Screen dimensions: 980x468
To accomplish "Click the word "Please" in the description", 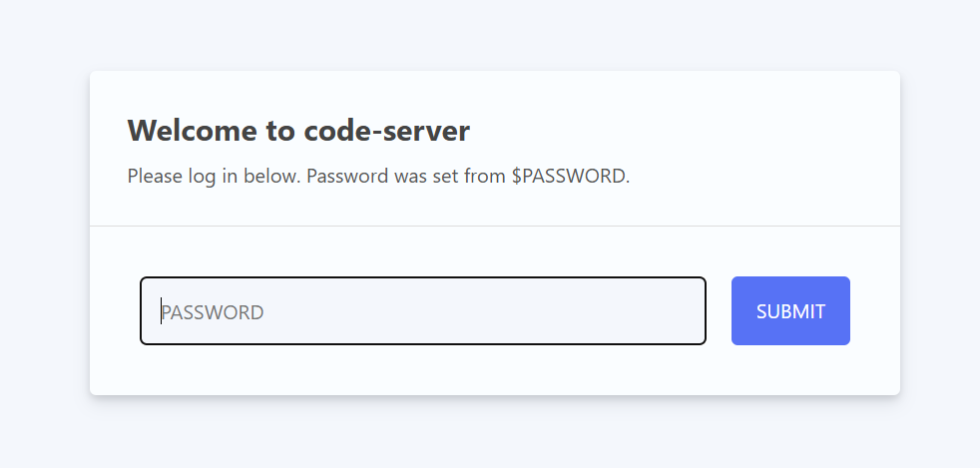I will point(155,177).
